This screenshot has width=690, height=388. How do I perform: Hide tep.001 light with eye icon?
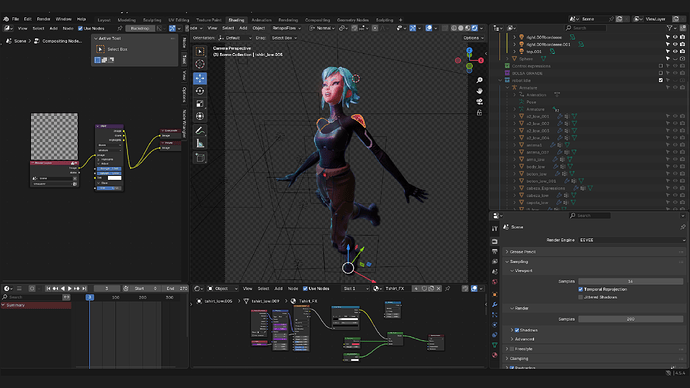(x=675, y=51)
